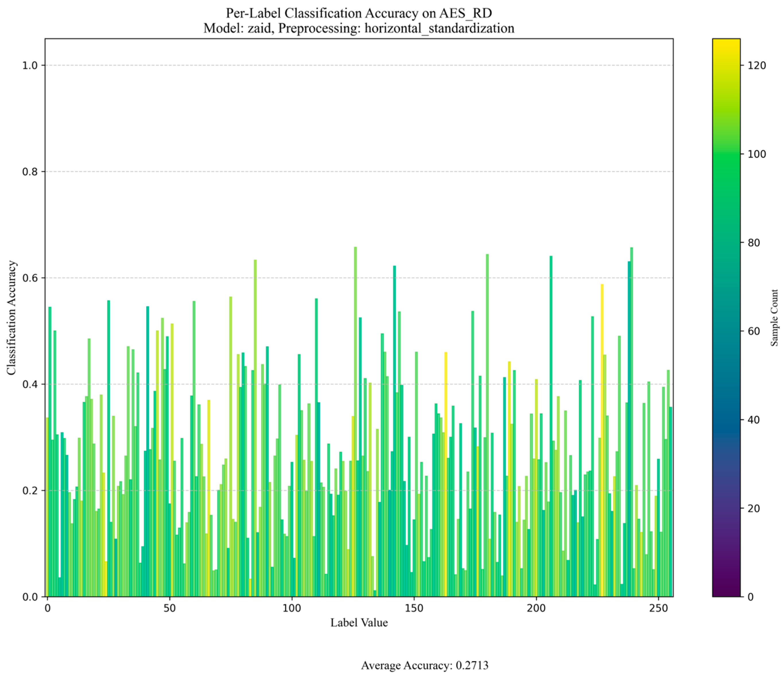
Task: Click the 'Classification Accuracy' y-axis label
Action: [11, 318]
